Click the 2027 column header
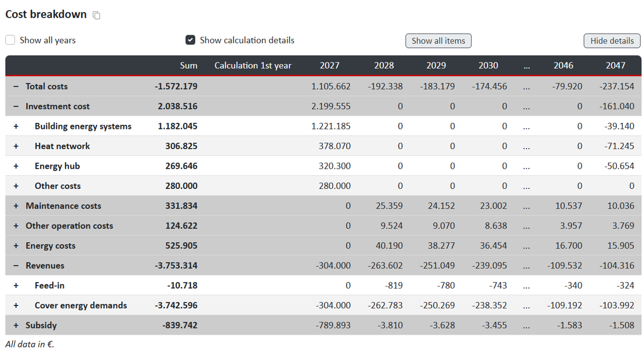 tap(330, 65)
